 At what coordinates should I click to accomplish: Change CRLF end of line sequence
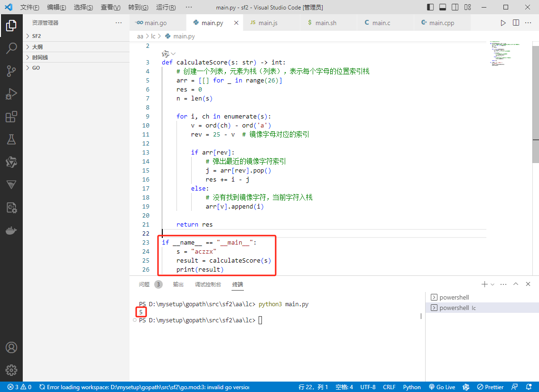point(389,387)
